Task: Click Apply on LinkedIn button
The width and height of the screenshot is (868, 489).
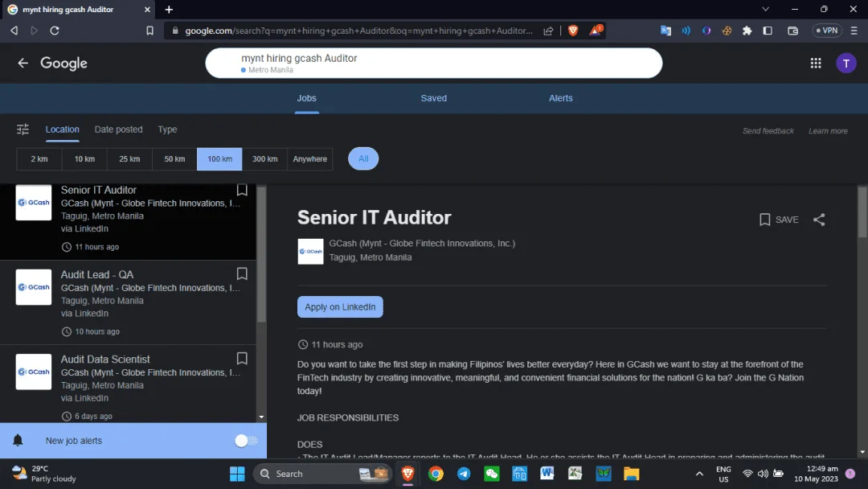Action: click(340, 306)
